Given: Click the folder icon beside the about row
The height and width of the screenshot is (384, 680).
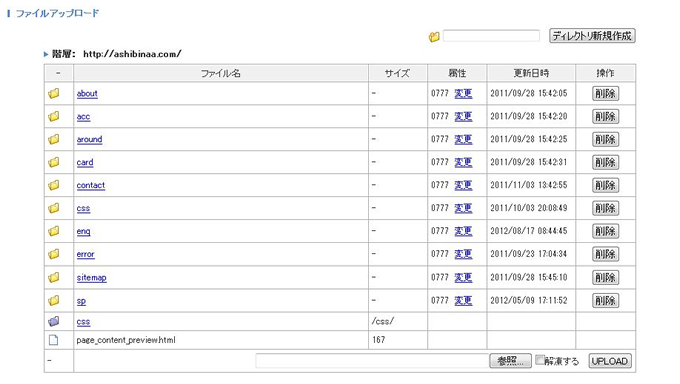Looking at the screenshot, I should [x=54, y=93].
